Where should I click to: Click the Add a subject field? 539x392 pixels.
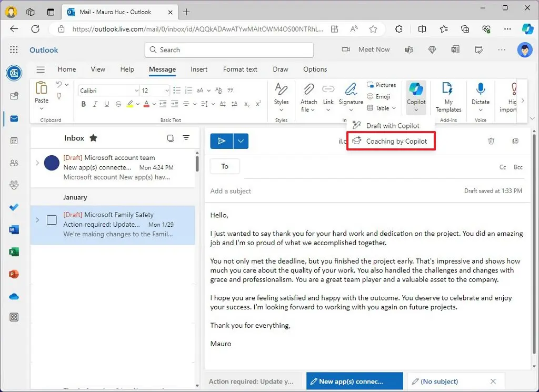pos(231,191)
